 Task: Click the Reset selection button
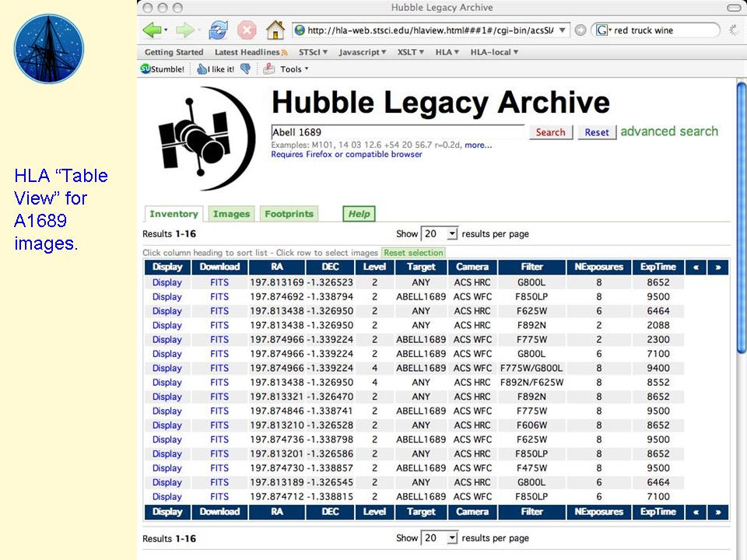413,253
